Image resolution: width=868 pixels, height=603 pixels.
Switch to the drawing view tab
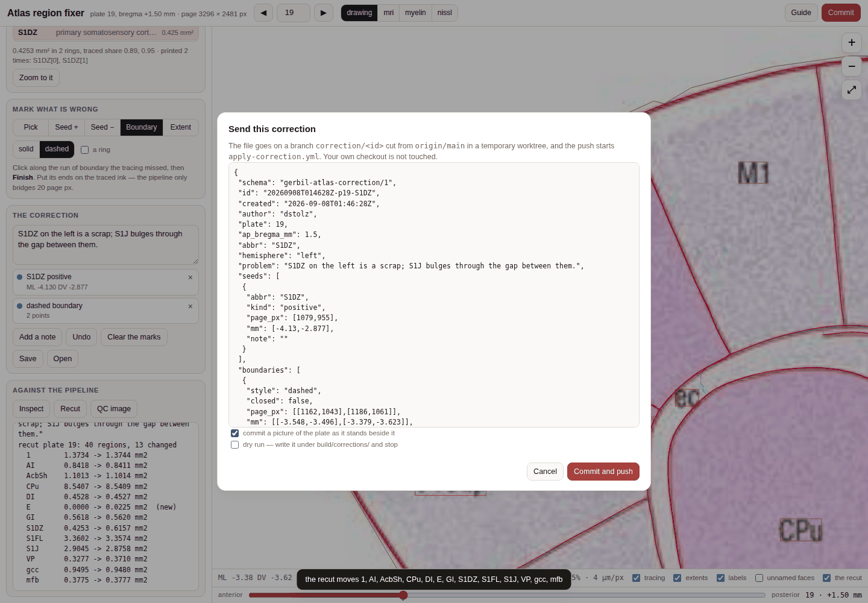click(359, 13)
